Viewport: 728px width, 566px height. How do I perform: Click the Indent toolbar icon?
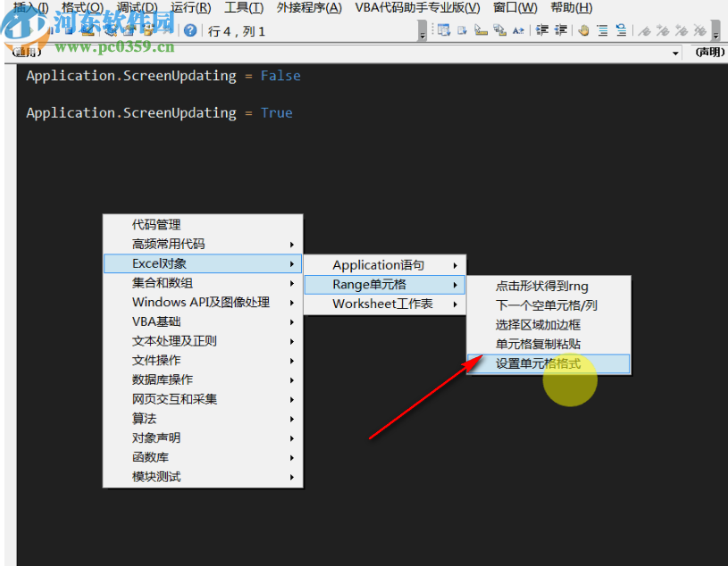click(x=542, y=30)
